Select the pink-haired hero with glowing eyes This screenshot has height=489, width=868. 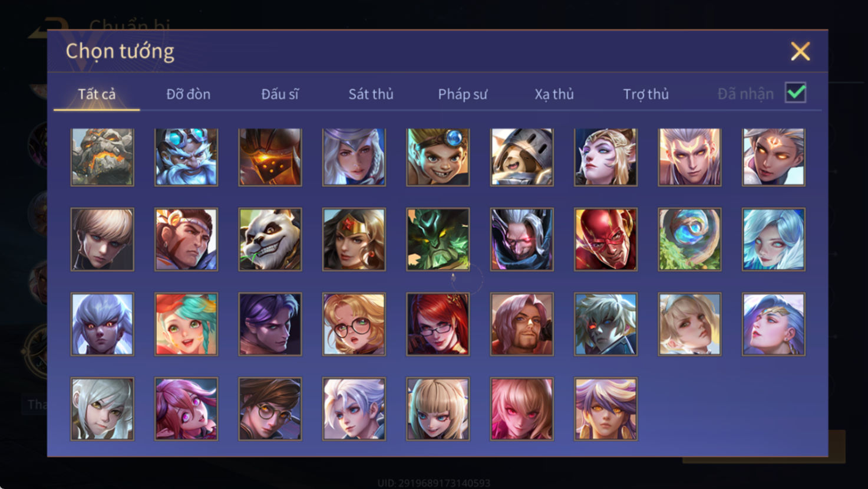tap(522, 409)
